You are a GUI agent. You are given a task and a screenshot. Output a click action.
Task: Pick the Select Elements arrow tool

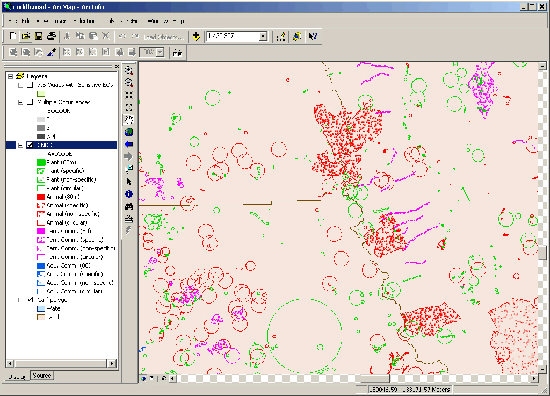point(129,181)
